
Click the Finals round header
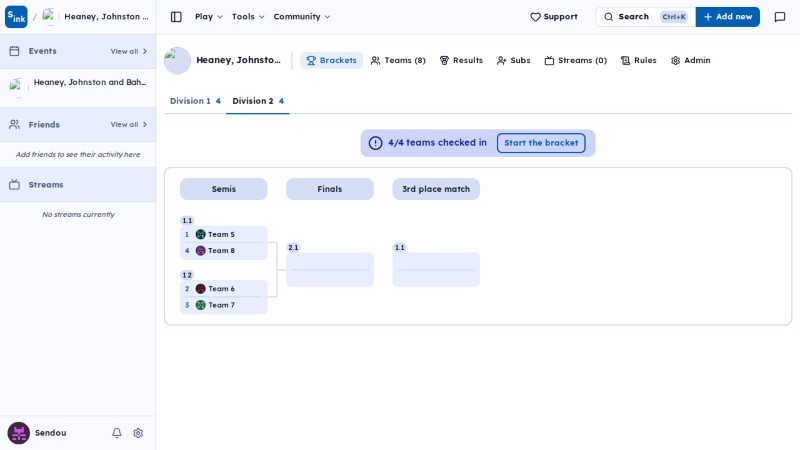330,189
